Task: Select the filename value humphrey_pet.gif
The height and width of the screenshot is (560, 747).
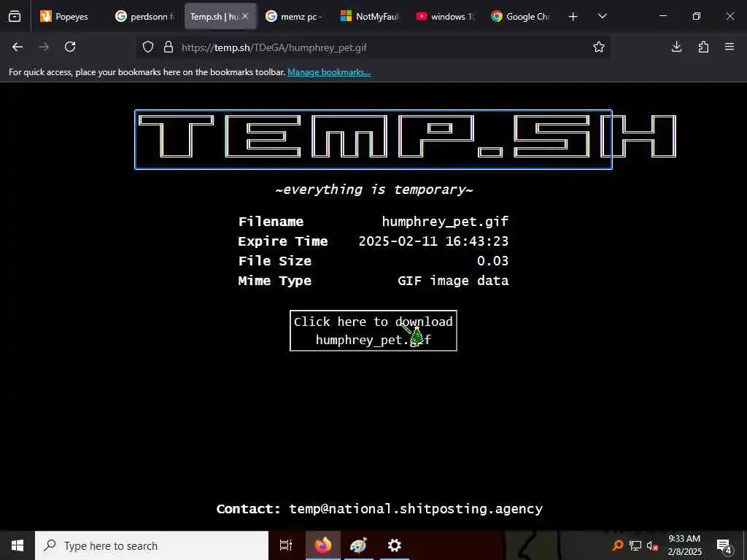Action: coord(445,222)
